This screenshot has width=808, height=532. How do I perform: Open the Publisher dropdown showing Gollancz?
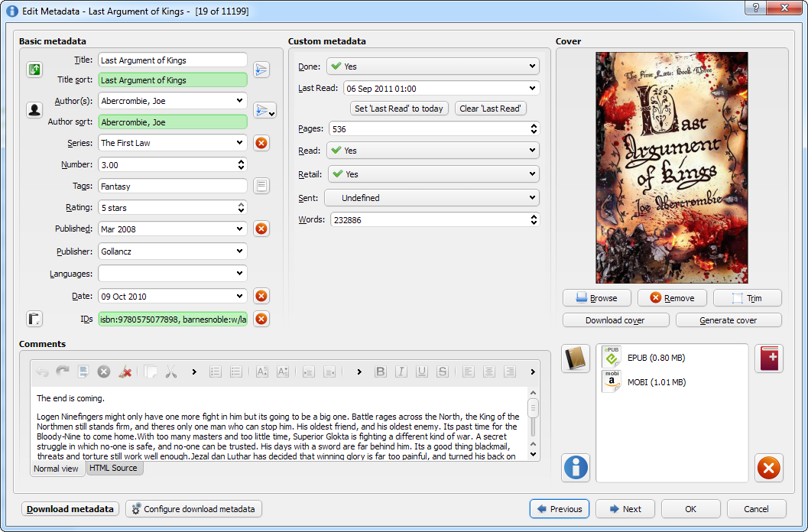click(239, 251)
